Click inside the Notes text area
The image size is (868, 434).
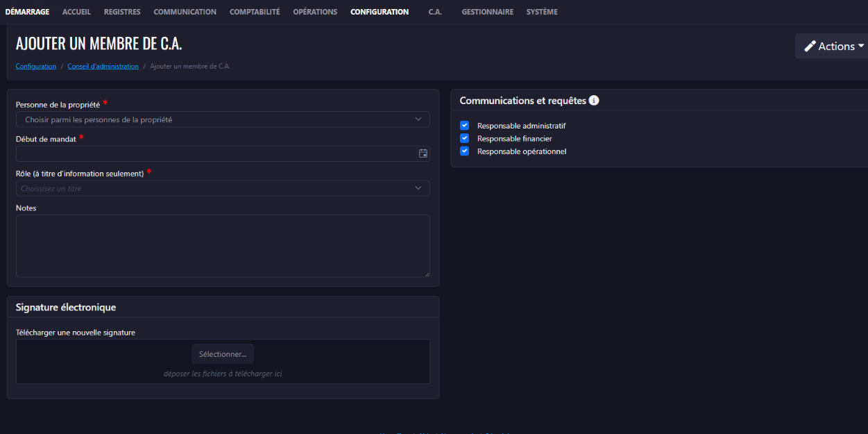coord(223,246)
